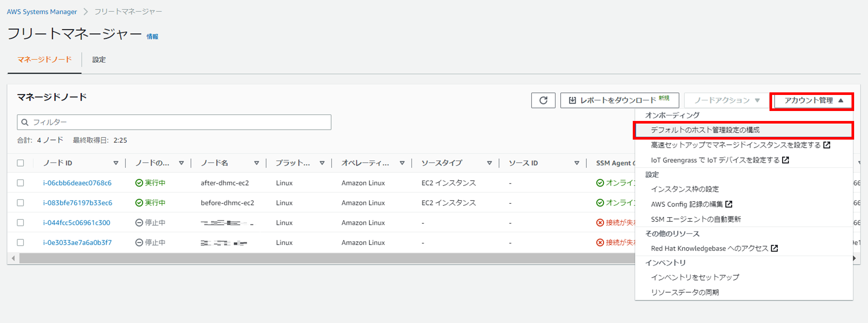This screenshot has width=868, height=323.
Task: Click the download icon in レポートをダウンロード
Action: tap(572, 100)
